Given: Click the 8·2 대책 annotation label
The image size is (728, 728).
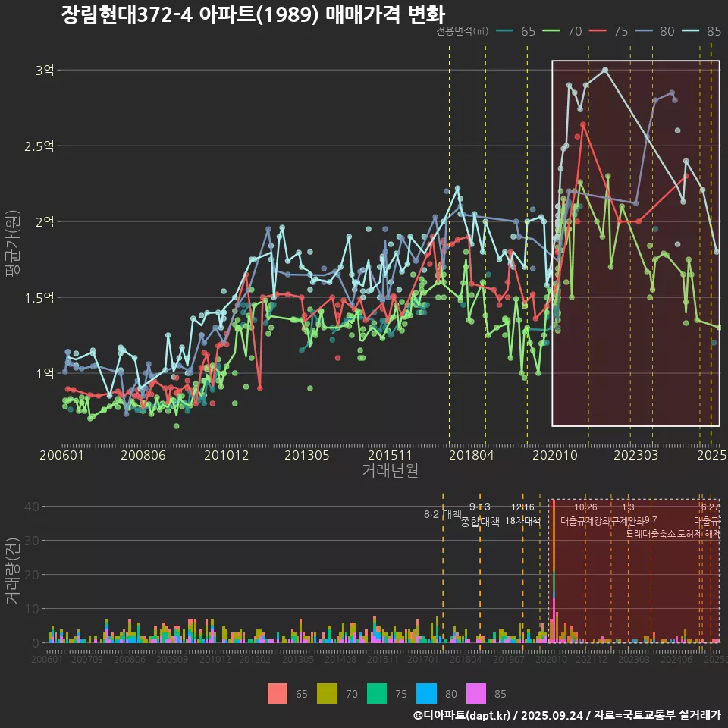Looking at the screenshot, I should tap(442, 514).
